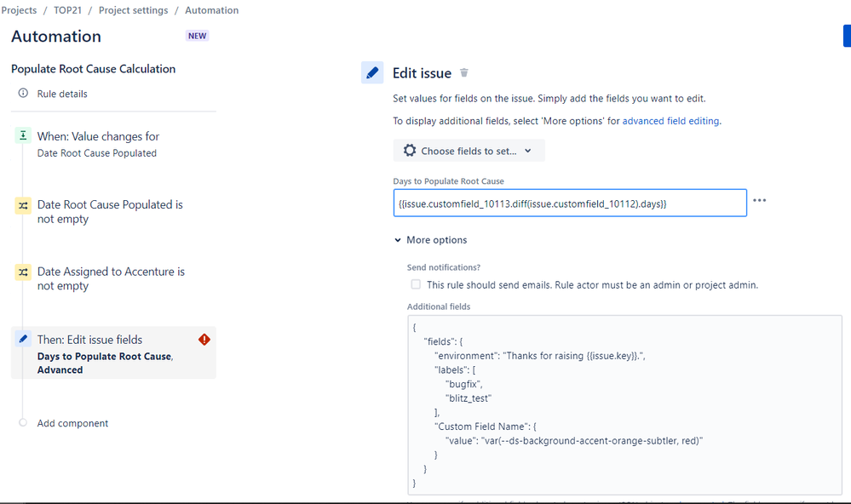The width and height of the screenshot is (851, 504).
Task: Click the "environment" line in the JSON
Action: point(539,356)
